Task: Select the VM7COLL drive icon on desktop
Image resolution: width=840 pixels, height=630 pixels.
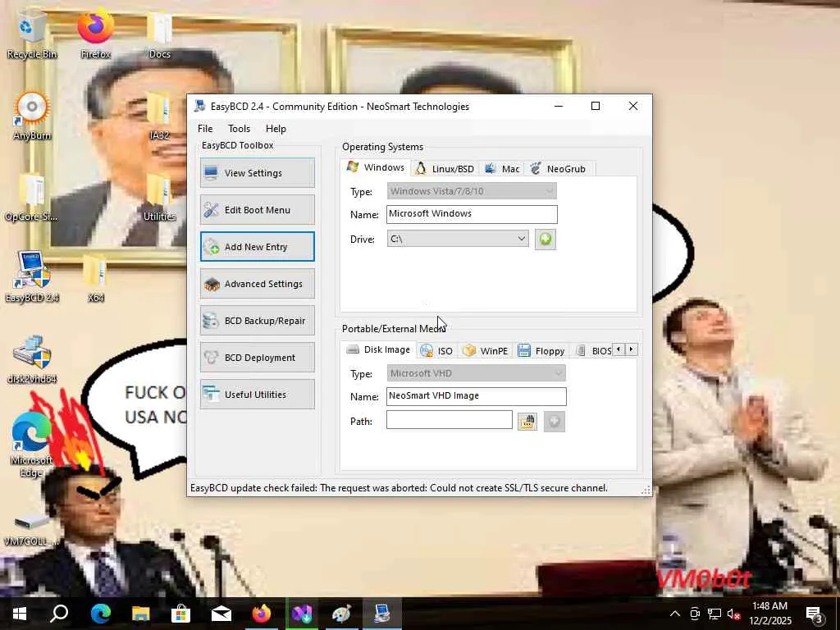Action: point(32,529)
